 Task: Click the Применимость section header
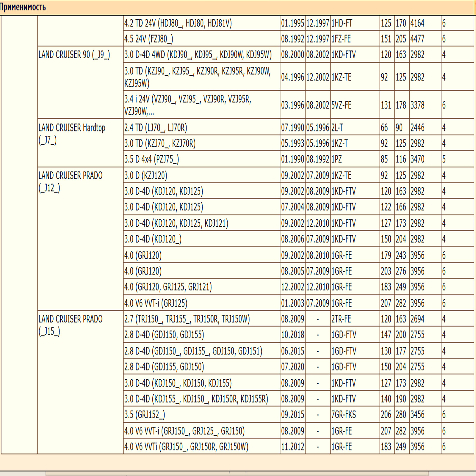click(x=23, y=7)
